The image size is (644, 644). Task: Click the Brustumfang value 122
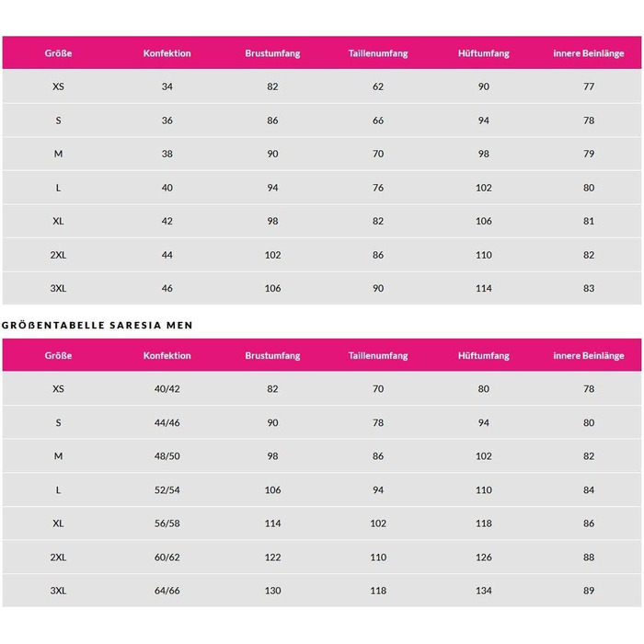tap(272, 557)
